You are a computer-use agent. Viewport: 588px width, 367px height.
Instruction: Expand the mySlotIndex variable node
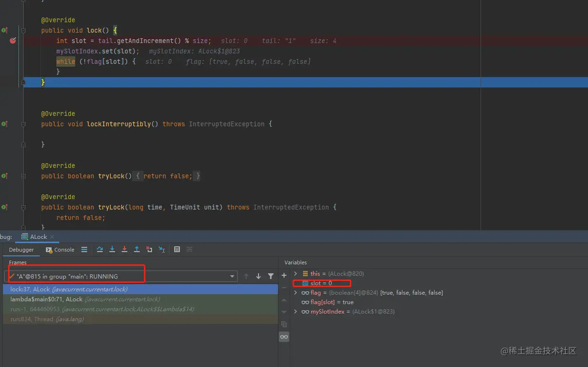point(296,312)
